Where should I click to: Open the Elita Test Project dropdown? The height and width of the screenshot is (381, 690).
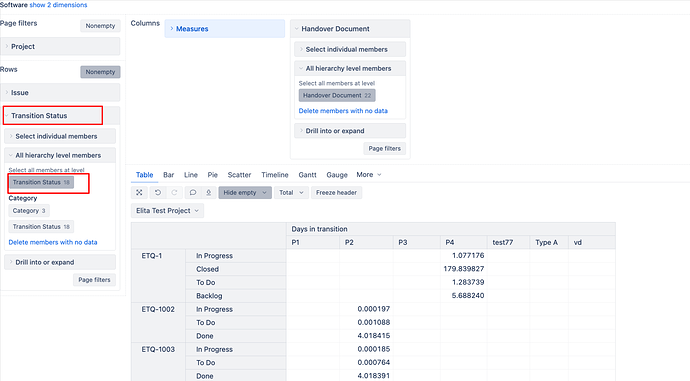[x=167, y=211]
